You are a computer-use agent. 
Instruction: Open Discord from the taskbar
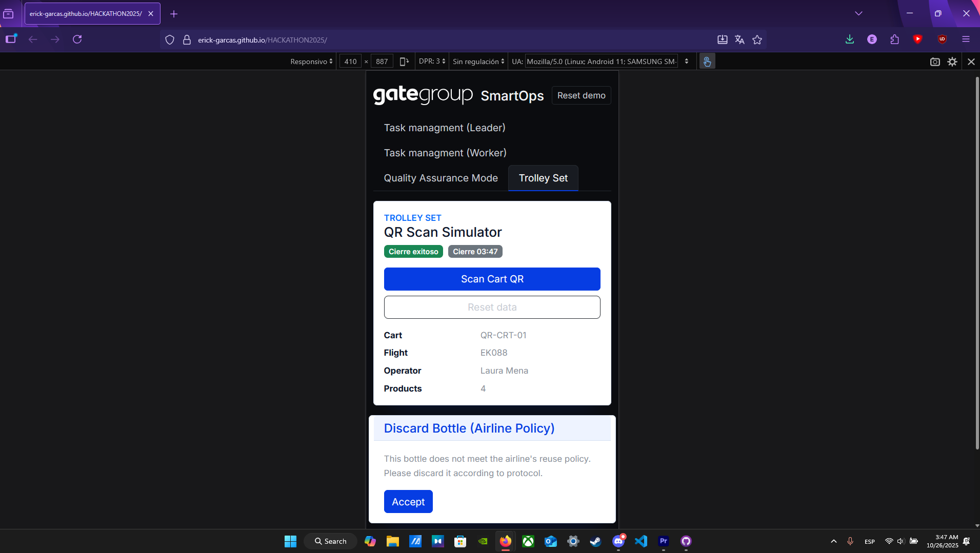click(618, 541)
